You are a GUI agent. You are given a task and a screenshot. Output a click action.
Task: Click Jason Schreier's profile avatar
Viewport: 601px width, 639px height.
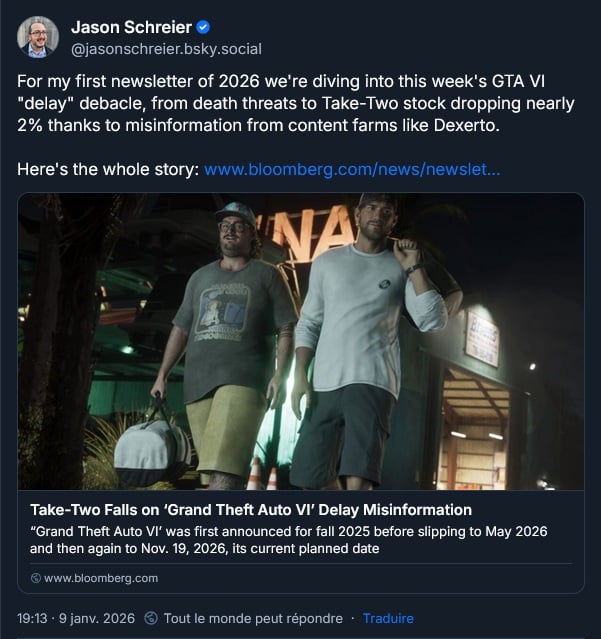click(x=38, y=36)
